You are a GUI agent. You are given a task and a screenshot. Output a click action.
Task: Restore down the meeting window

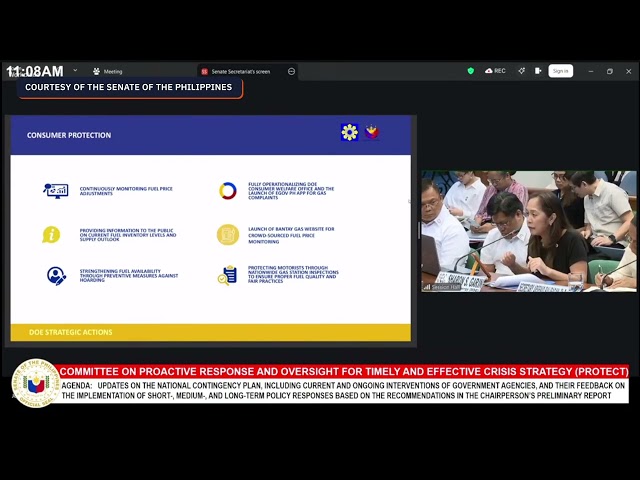(x=609, y=71)
